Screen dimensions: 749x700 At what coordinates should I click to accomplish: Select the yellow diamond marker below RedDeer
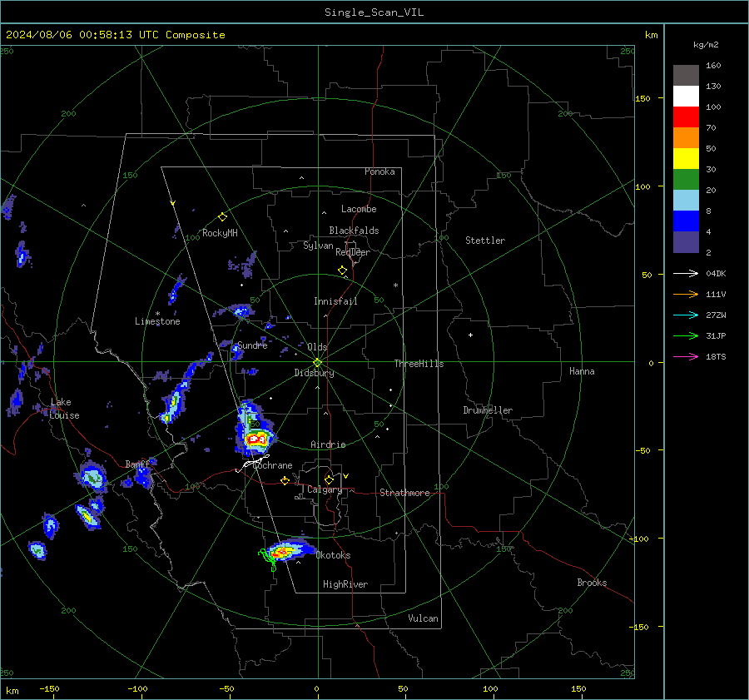pos(343,271)
